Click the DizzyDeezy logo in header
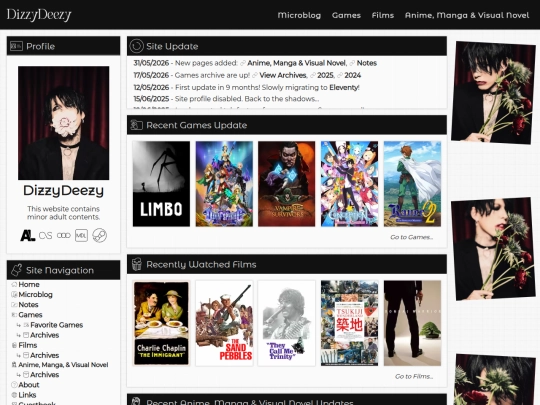The image size is (540, 405). tap(39, 14)
